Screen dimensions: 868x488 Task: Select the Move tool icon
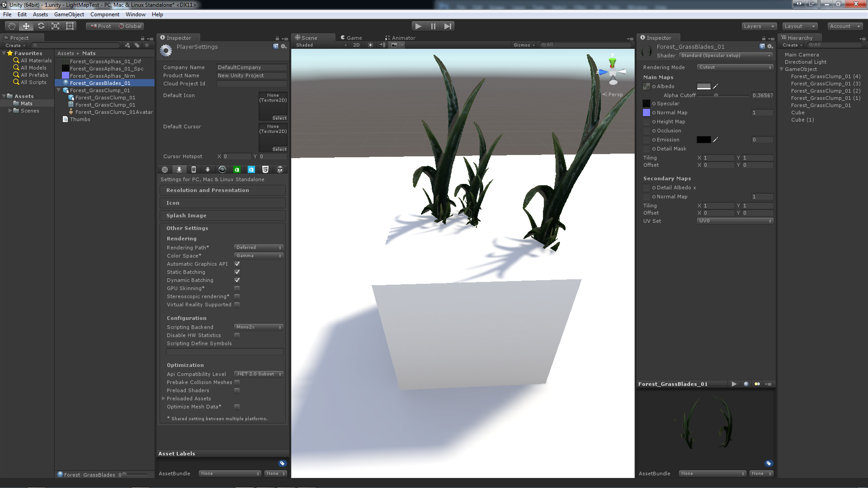pos(26,26)
